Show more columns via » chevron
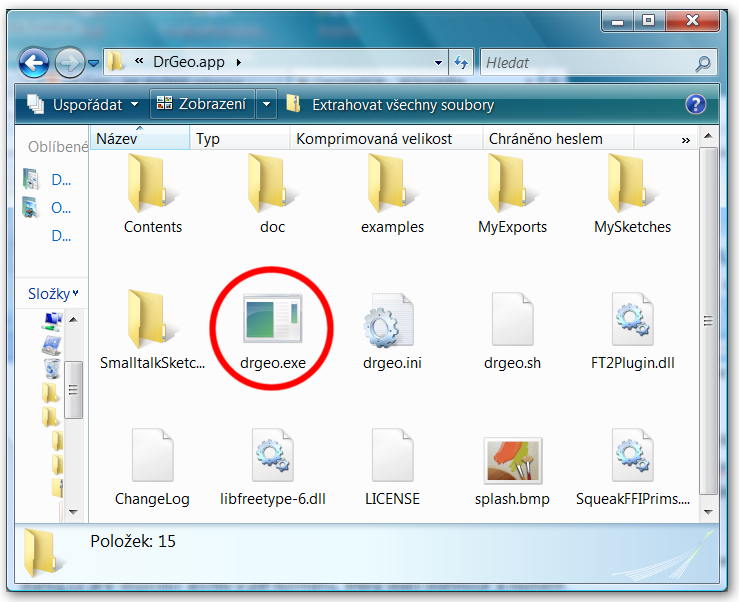The image size is (739, 602). point(686,140)
